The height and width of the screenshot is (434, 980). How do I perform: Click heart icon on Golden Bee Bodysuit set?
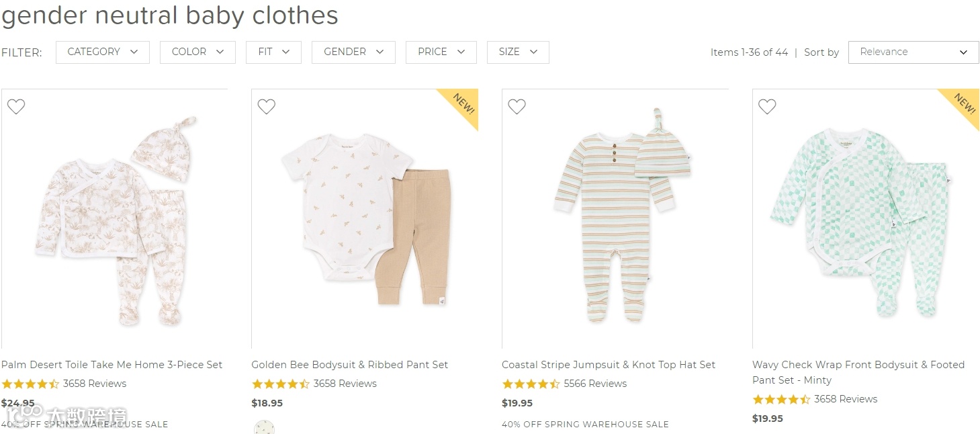click(x=267, y=106)
